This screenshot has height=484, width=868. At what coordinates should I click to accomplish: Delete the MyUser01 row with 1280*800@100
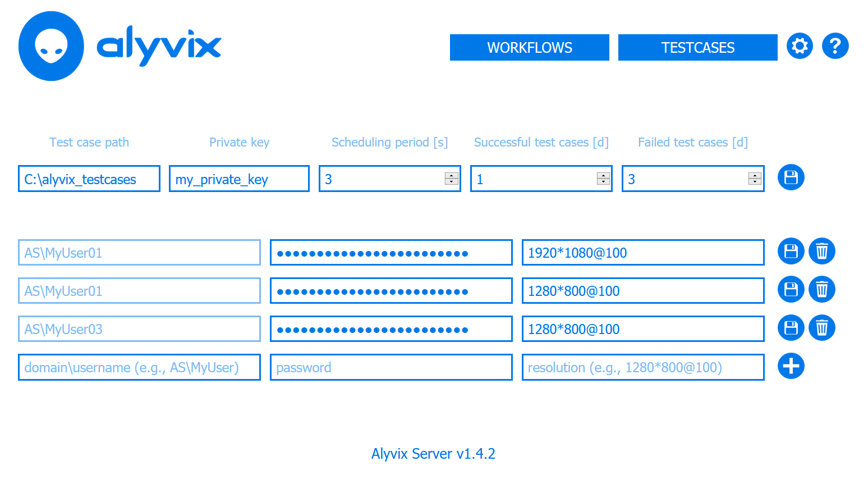tap(822, 289)
